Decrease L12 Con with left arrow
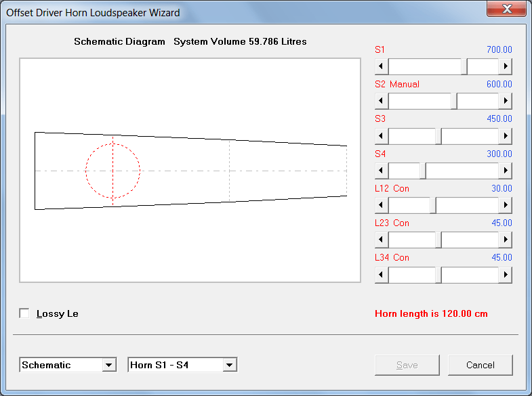The image size is (532, 396). (382, 205)
